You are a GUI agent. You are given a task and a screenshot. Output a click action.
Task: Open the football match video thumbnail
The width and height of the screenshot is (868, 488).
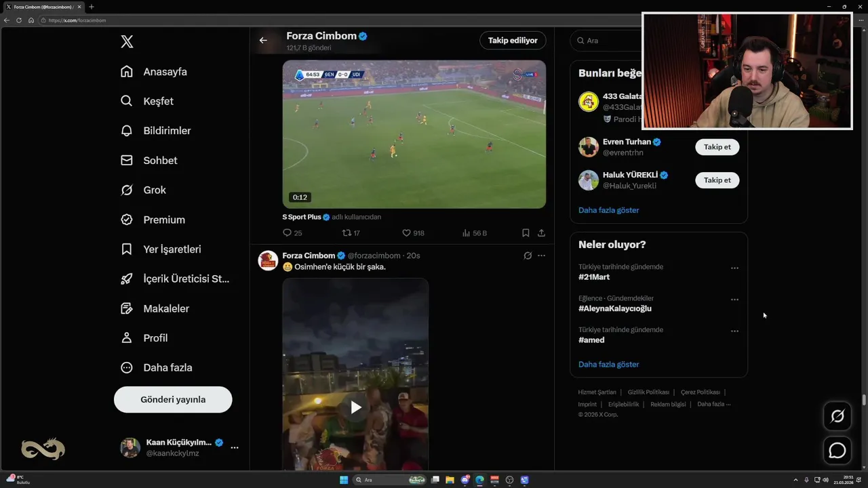click(414, 134)
